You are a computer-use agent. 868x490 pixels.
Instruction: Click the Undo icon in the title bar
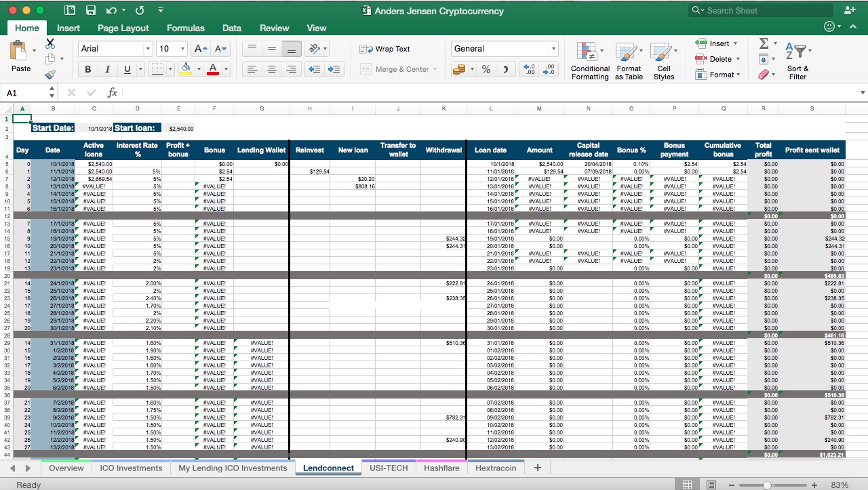tap(112, 10)
